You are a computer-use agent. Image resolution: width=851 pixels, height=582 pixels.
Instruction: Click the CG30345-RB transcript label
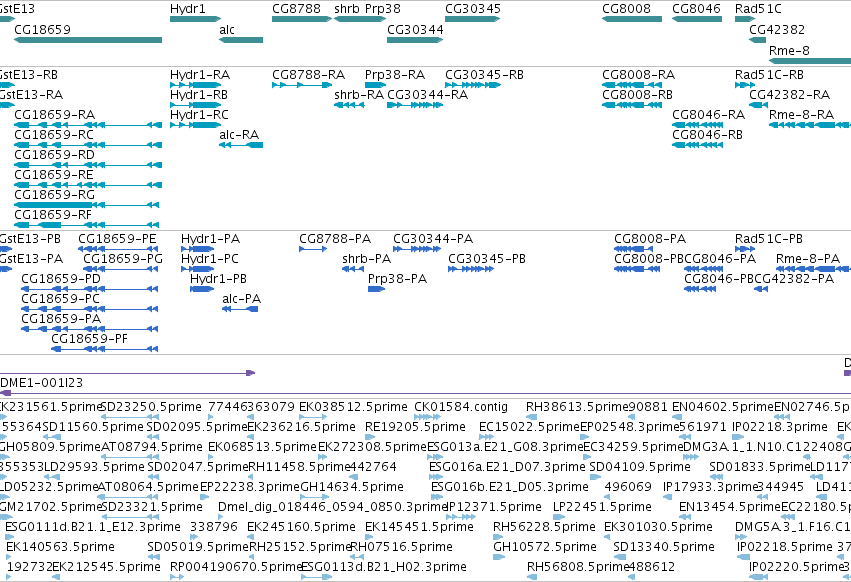coord(485,74)
